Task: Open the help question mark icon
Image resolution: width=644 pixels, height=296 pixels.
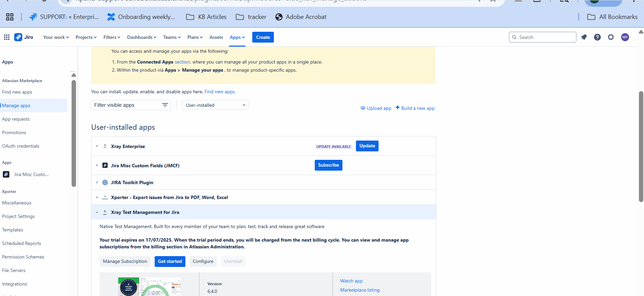Action: coord(597,37)
